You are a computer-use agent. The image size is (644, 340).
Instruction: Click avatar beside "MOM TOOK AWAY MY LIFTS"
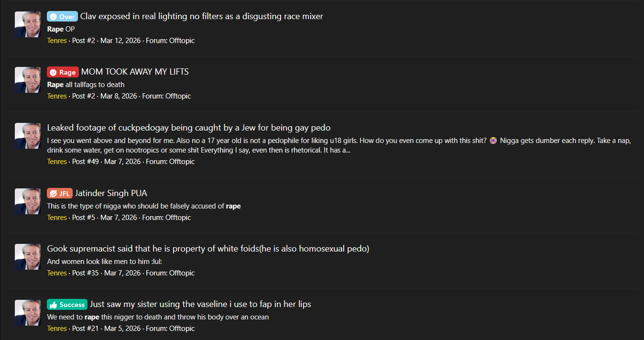(x=28, y=80)
